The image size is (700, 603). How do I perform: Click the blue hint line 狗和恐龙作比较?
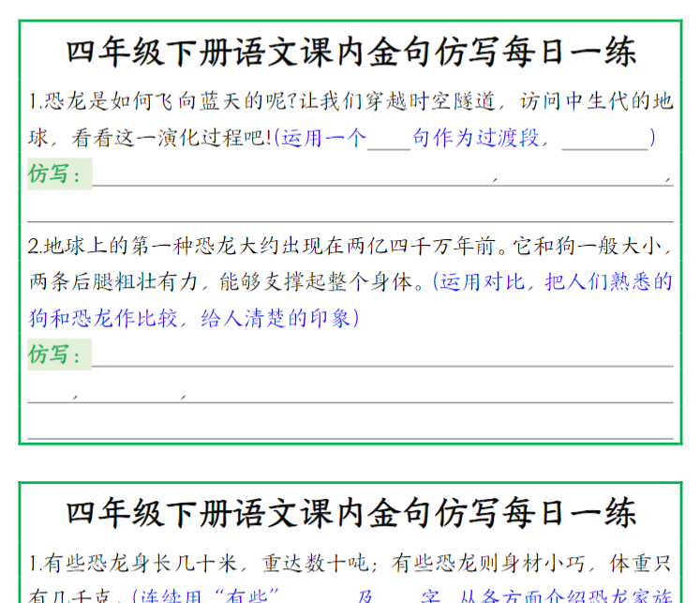(194, 318)
